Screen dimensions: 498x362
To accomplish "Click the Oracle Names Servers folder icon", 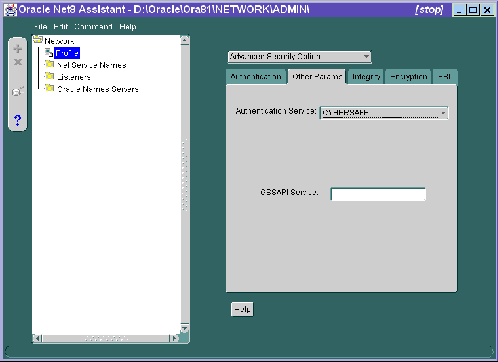I will [49, 88].
